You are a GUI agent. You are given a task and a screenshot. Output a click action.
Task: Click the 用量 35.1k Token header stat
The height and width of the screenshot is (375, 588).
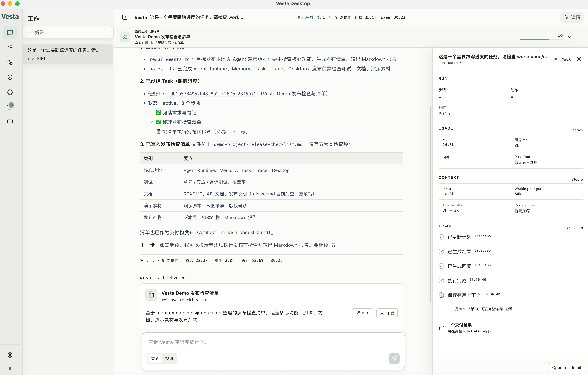point(372,17)
